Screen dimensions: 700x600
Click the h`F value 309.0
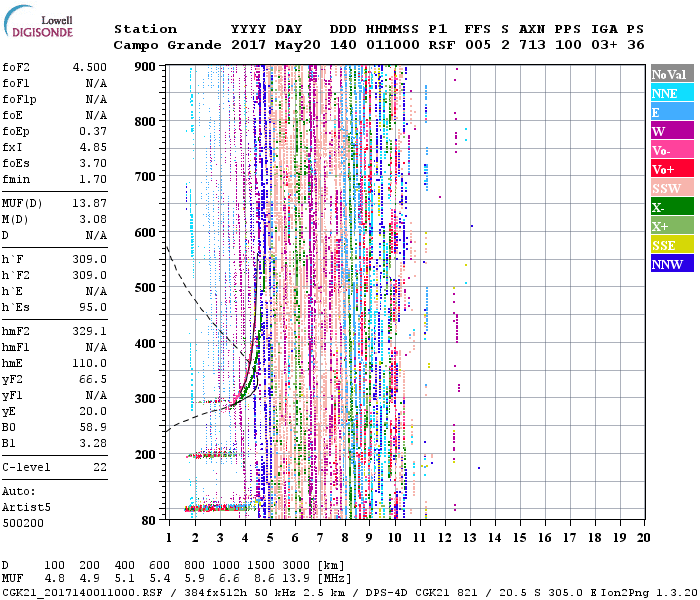coord(90,259)
